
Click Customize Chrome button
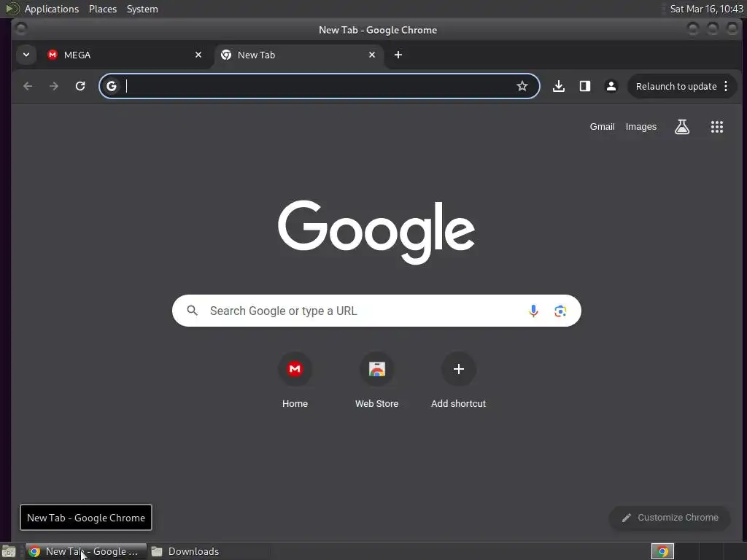click(670, 518)
